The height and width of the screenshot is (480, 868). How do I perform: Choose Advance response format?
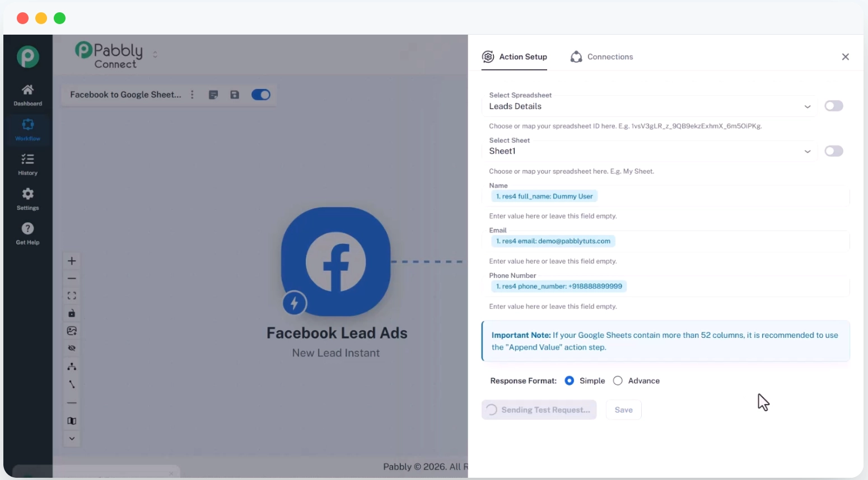click(618, 380)
